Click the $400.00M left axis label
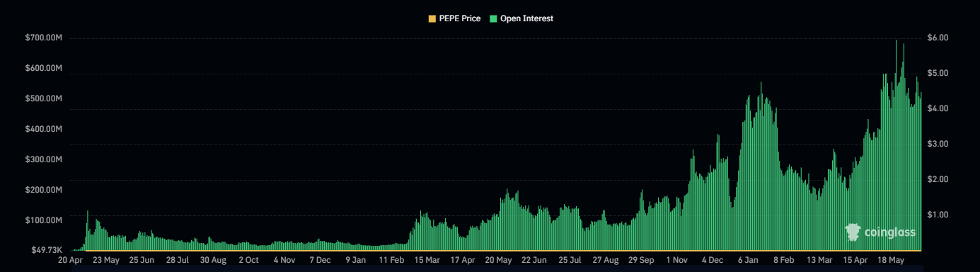Screen dimensions: 980x272 coord(43,129)
